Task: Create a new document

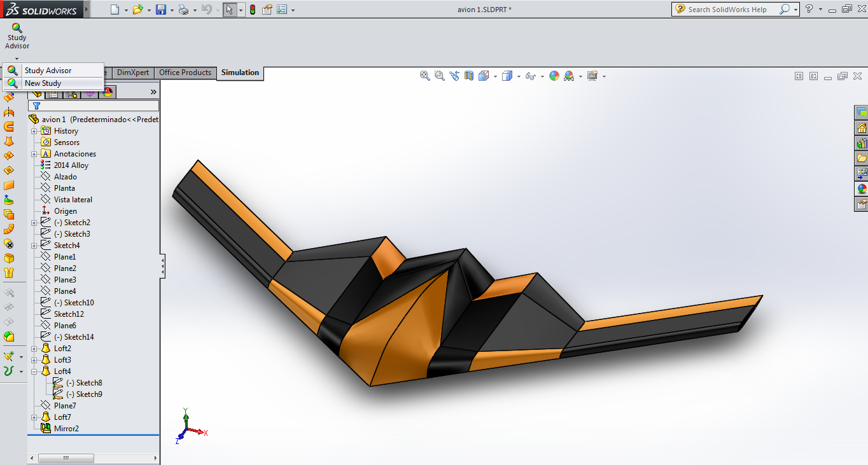Action: pos(115,10)
